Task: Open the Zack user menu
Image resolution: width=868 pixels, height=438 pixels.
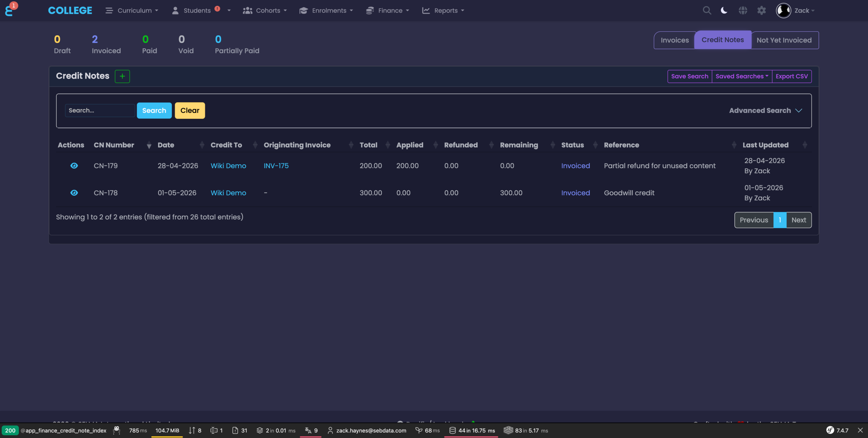Action: (x=795, y=11)
